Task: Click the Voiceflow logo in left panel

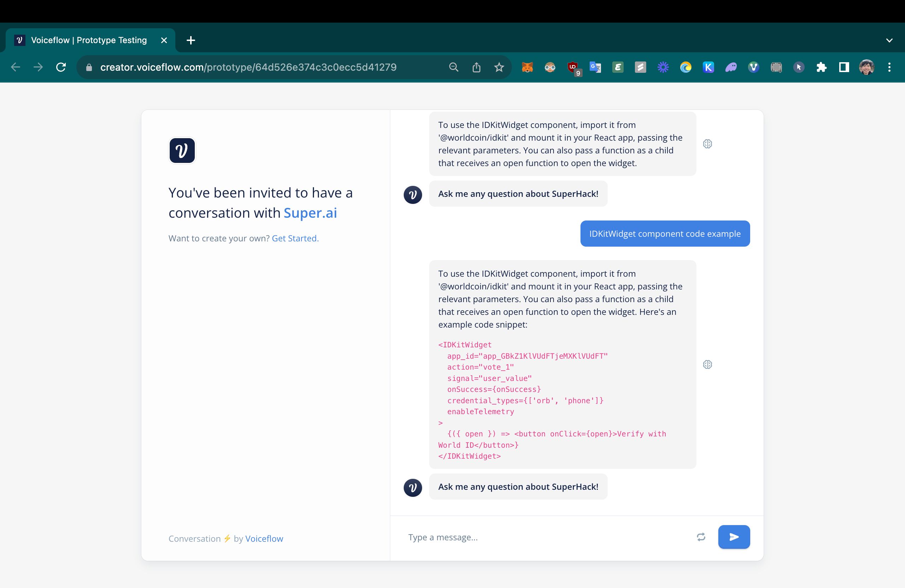Action: [182, 151]
